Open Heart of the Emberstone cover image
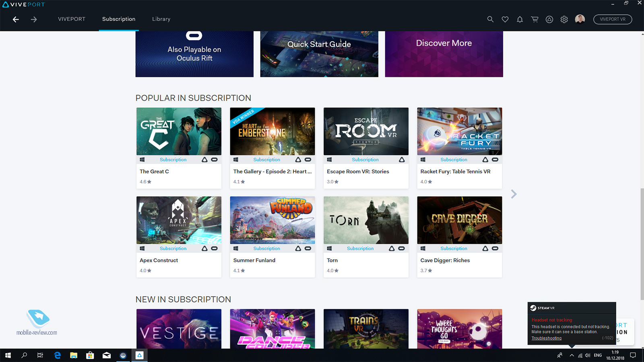The height and width of the screenshot is (362, 644). click(x=272, y=131)
